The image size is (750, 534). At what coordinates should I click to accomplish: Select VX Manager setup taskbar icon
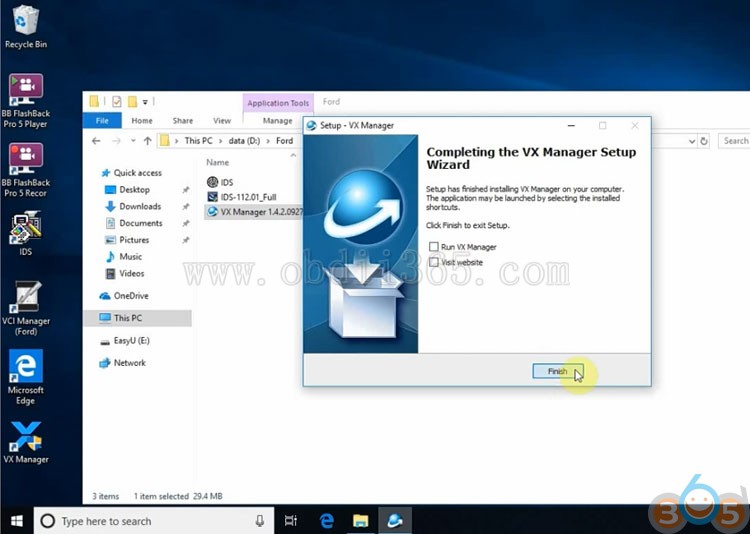(395, 521)
